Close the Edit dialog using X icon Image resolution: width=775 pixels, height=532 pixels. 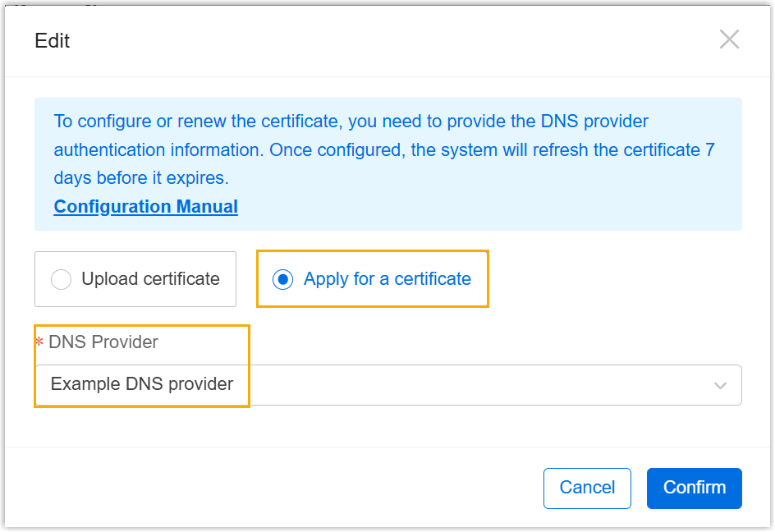point(729,39)
